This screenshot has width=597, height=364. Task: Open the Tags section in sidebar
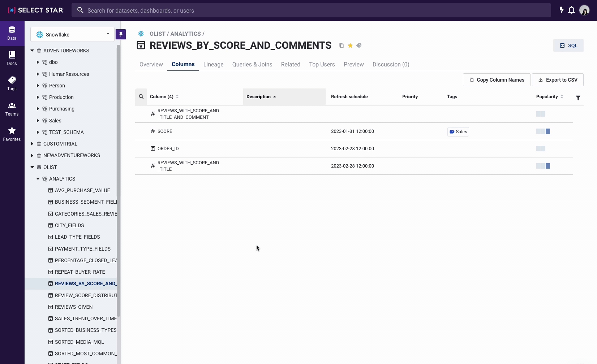[12, 83]
